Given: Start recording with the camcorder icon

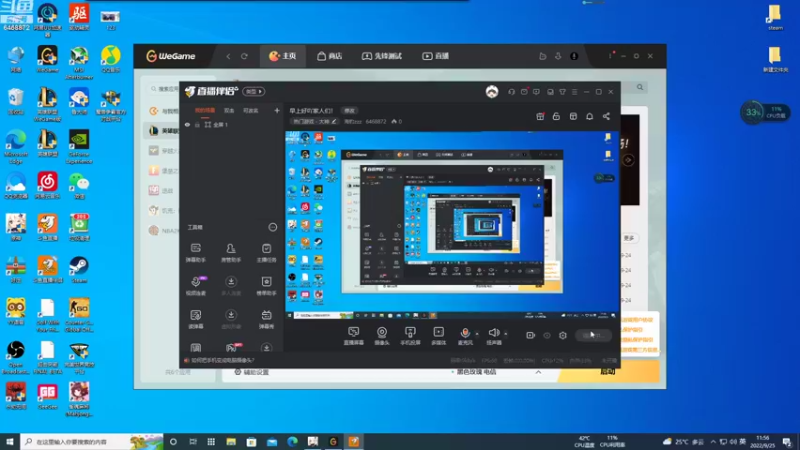Looking at the screenshot, I should (x=531, y=335).
